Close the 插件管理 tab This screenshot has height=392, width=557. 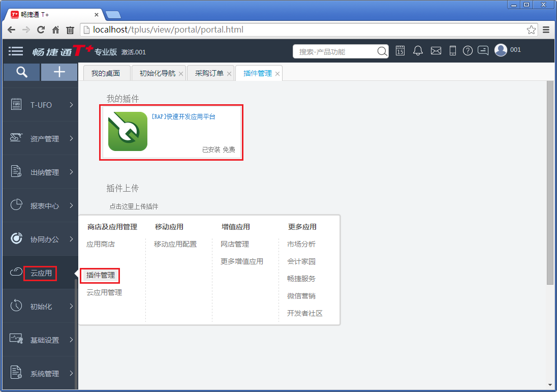277,74
